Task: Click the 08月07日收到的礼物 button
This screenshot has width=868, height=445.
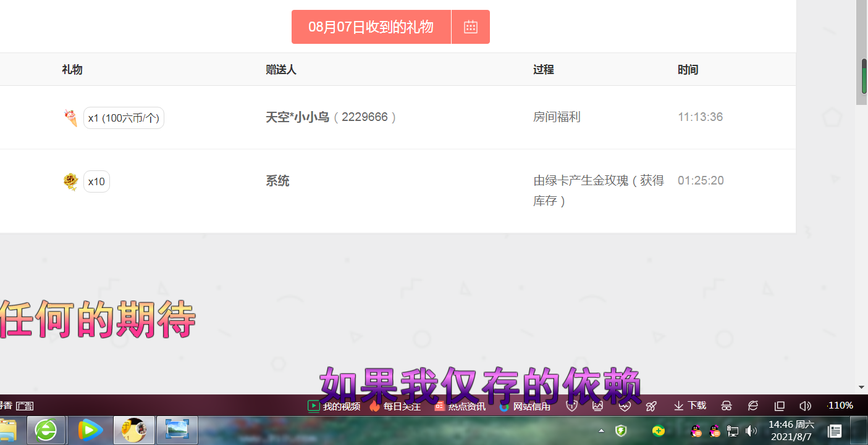Action: click(371, 27)
